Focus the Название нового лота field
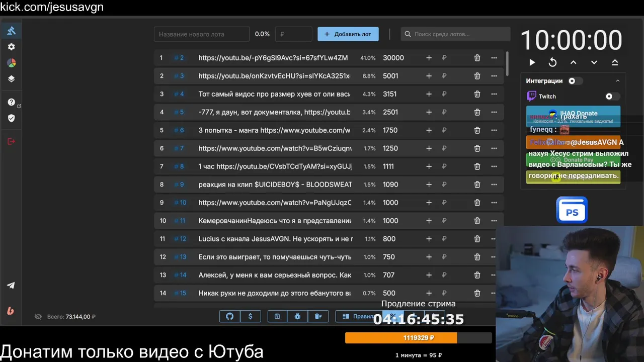This screenshot has height=362, width=644. [202, 34]
